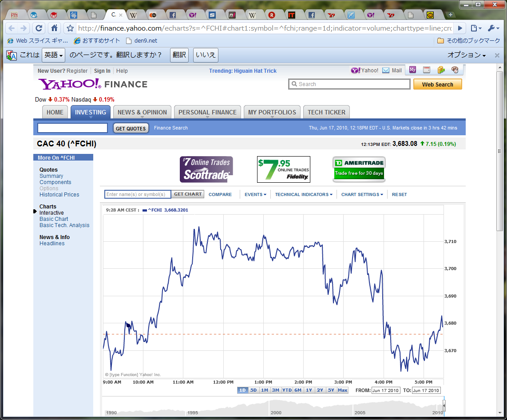The width and height of the screenshot is (507, 420).
Task: Expand the Technical Indicators dropdown
Action: pos(304,194)
